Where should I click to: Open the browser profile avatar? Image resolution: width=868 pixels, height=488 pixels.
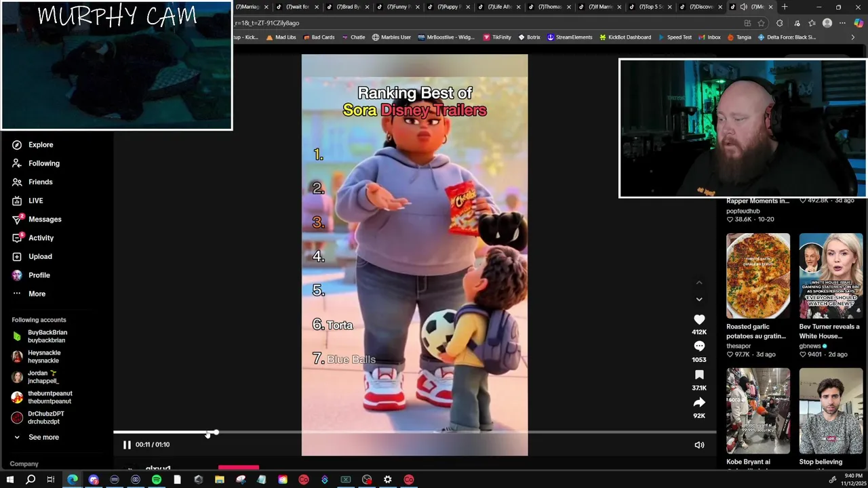tap(827, 23)
